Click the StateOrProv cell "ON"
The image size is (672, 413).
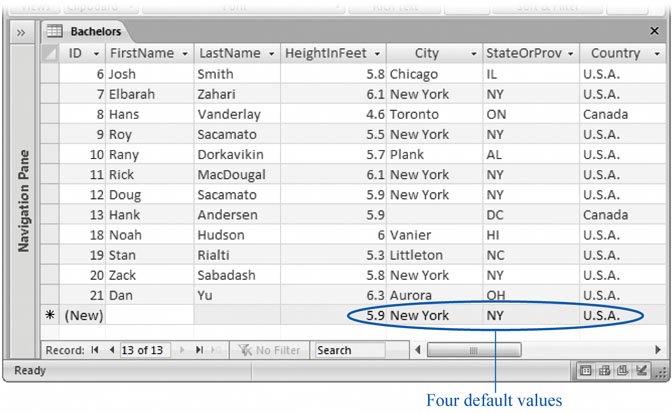point(531,114)
